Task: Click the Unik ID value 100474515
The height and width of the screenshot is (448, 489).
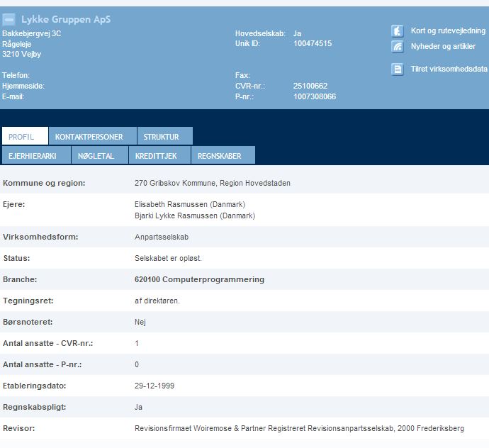Action: 313,43
